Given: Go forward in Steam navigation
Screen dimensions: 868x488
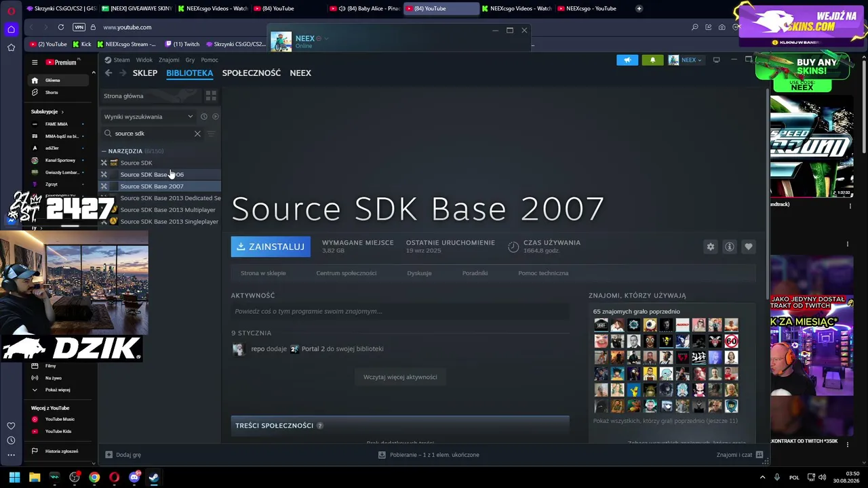Looking at the screenshot, I should [x=123, y=73].
